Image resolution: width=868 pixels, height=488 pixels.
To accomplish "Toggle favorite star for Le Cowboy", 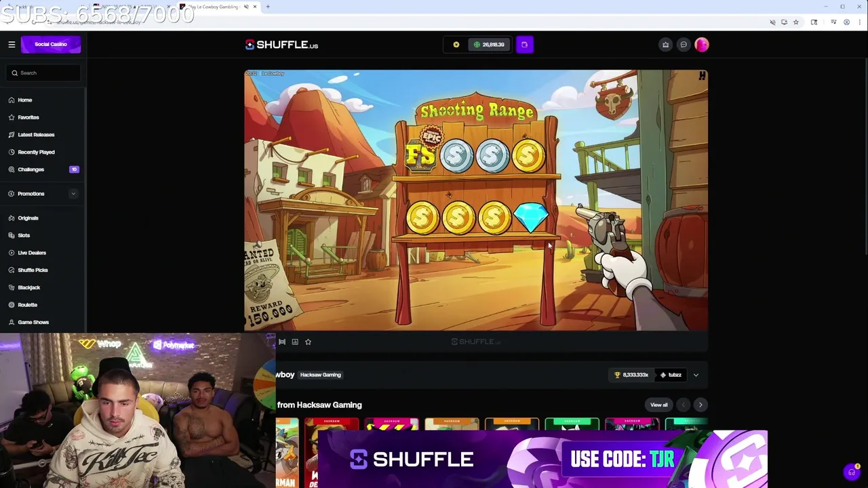I will point(308,342).
